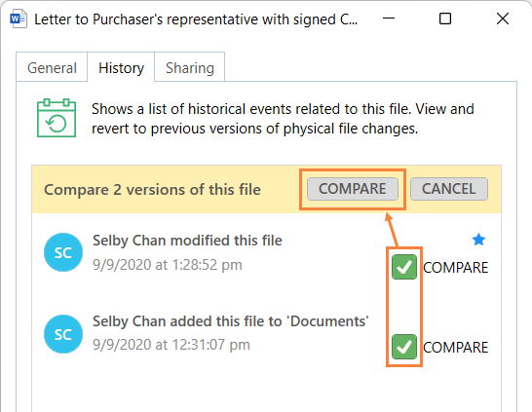Switch to the General tab
Screen dimensions: 532x412
pyautogui.click(x=52, y=67)
